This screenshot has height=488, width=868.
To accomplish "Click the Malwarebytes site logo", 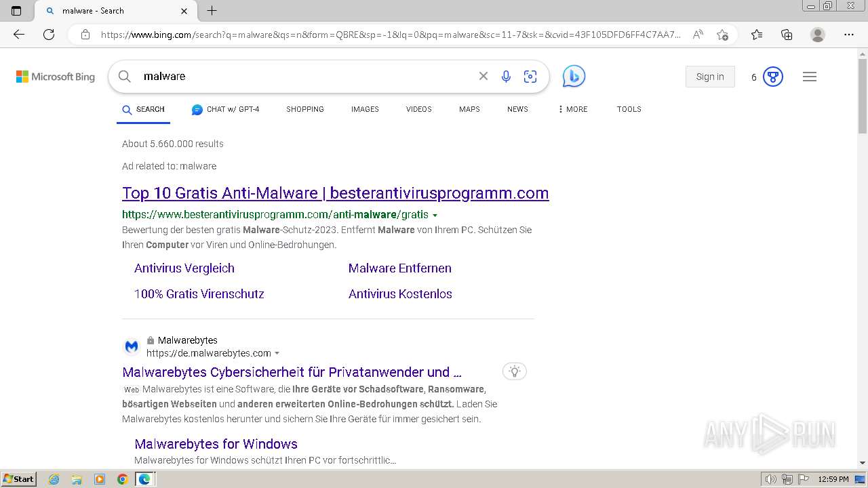I will (x=132, y=346).
